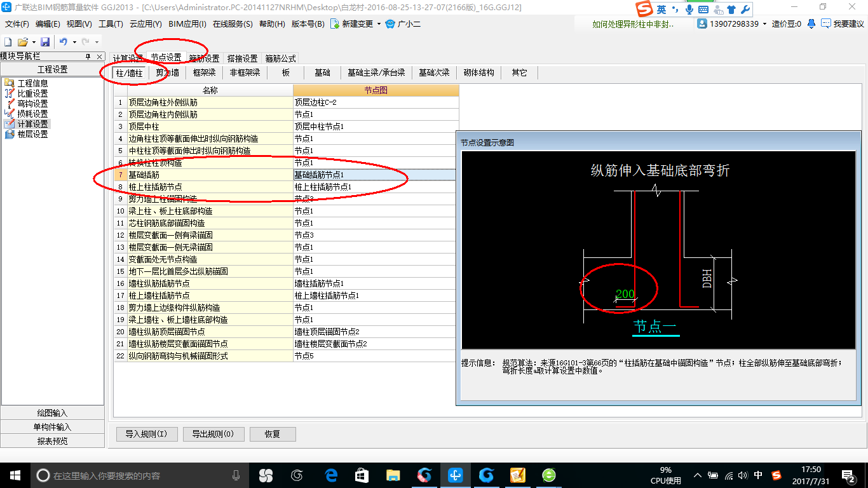Select the 非框架梁 category tab
868x488 pixels.
pos(245,72)
